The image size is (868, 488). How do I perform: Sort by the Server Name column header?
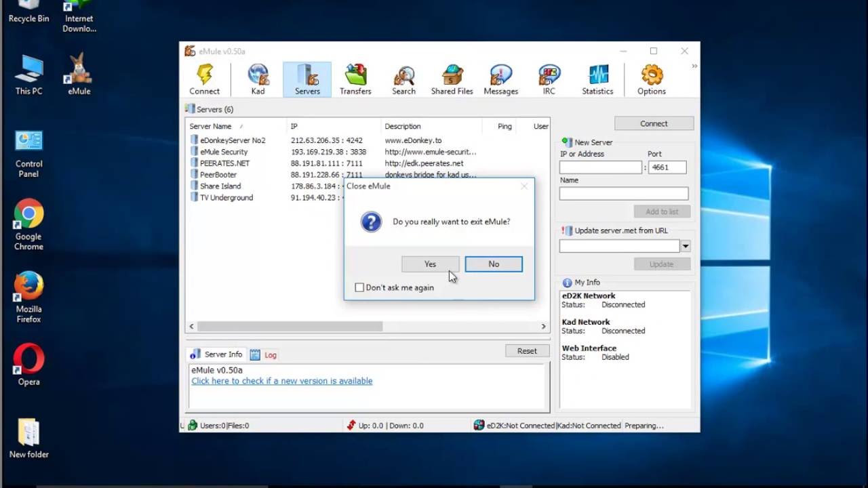236,126
